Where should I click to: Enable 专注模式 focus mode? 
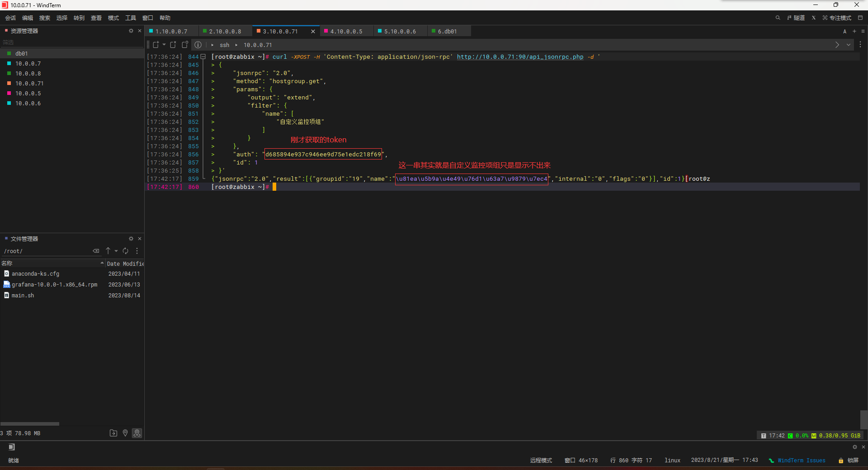tap(837, 18)
